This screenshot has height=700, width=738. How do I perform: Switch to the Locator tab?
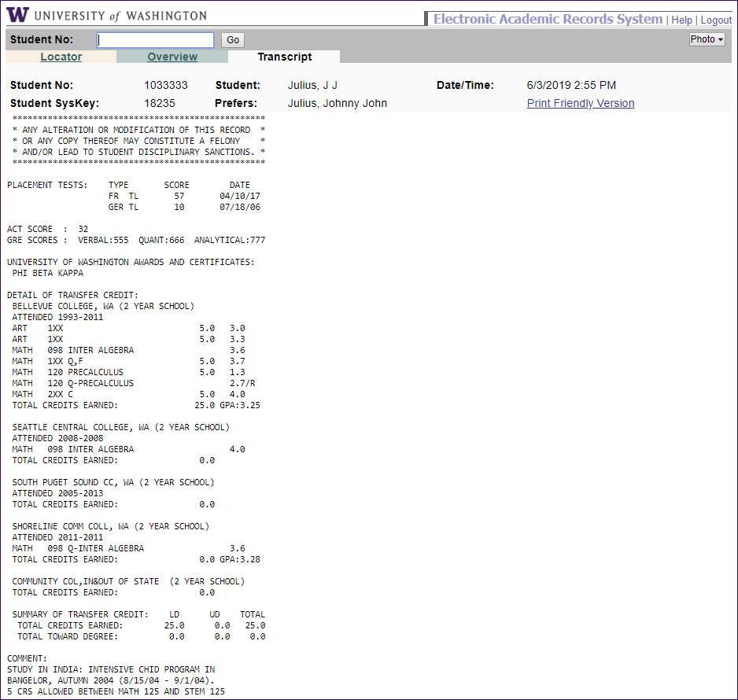(61, 57)
